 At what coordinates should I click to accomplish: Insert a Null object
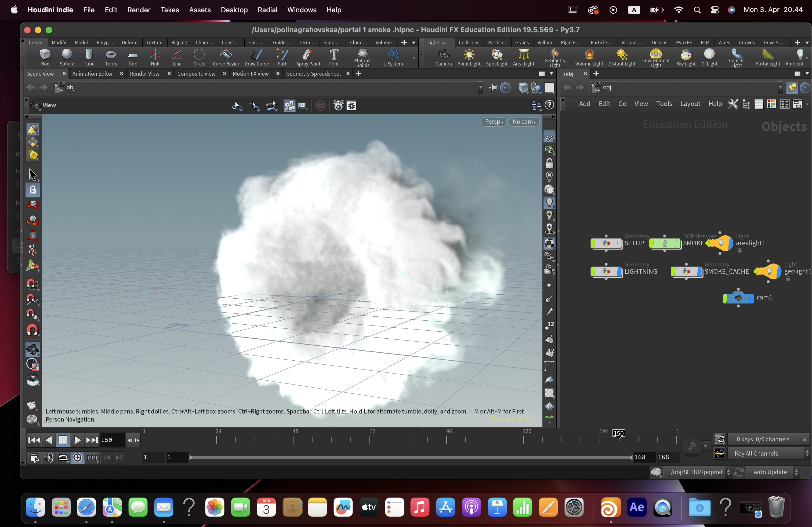[155, 57]
